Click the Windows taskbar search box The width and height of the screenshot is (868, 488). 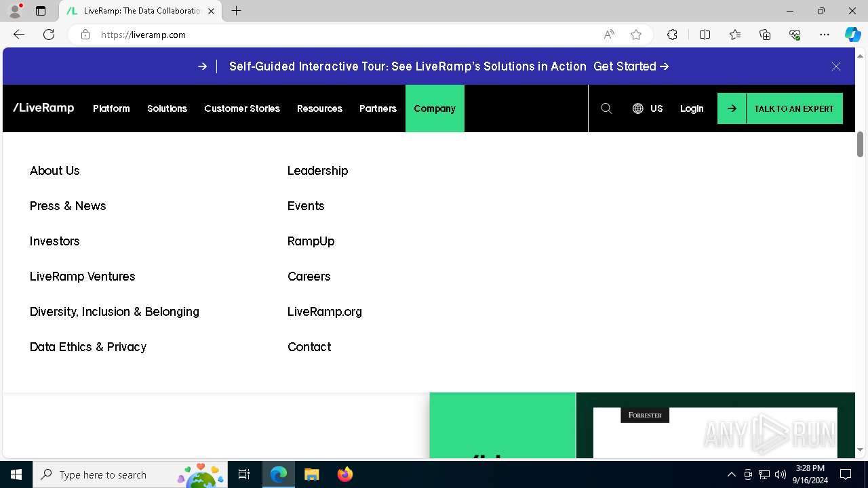pos(130,474)
